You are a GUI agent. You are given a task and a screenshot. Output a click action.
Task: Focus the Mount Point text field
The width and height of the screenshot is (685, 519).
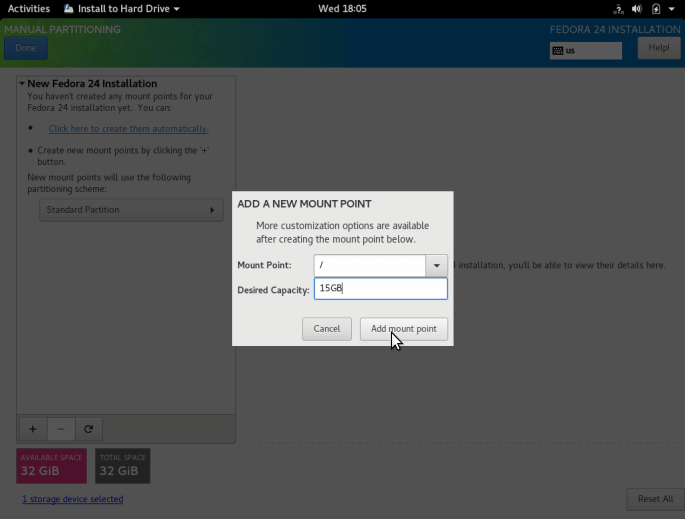370,265
